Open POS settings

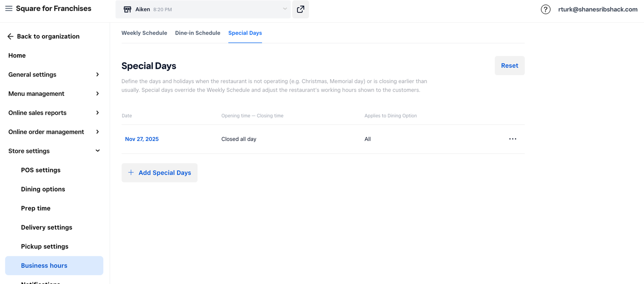(41, 170)
